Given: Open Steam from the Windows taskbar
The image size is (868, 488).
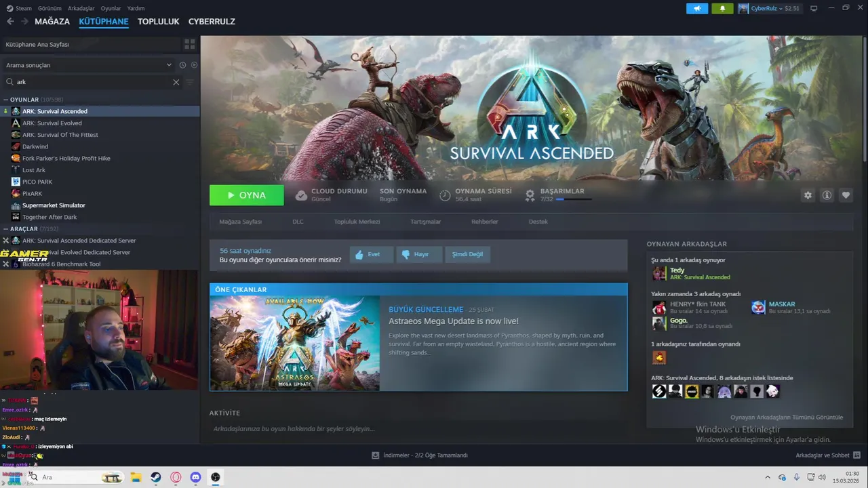Looking at the screenshot, I should (x=155, y=477).
